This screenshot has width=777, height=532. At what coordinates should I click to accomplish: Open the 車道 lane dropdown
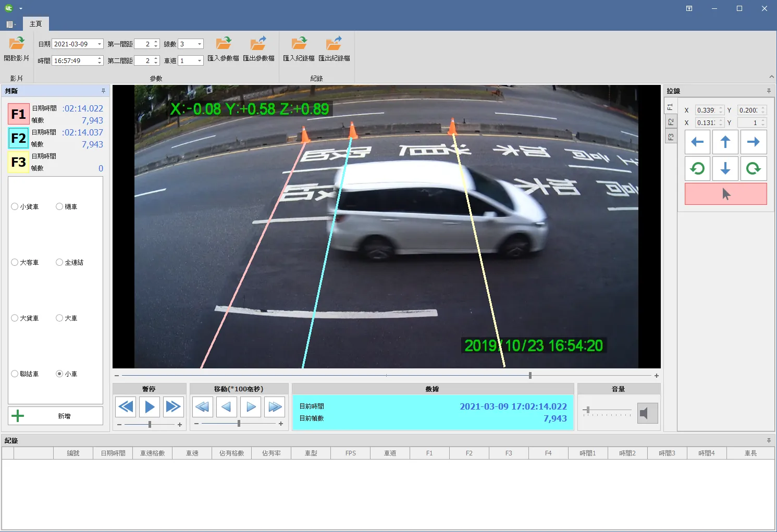[x=199, y=61]
